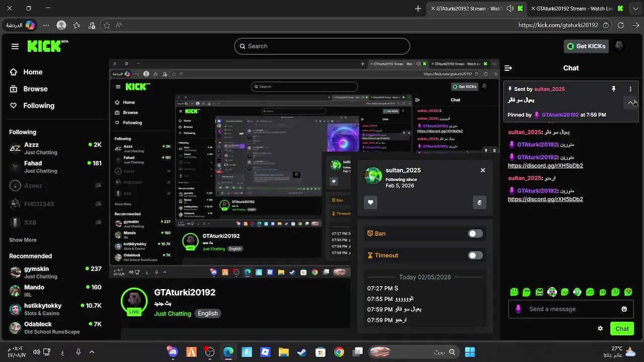This screenshot has height=362, width=644.
Task: Open Fahad's channel in Following list
Action: 55,166
